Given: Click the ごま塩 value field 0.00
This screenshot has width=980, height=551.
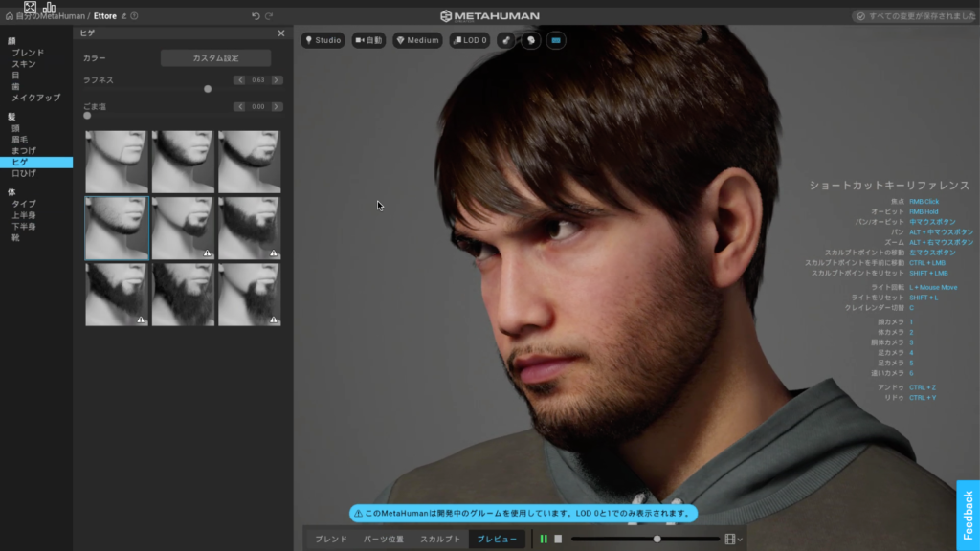Looking at the screenshot, I should tap(258, 107).
